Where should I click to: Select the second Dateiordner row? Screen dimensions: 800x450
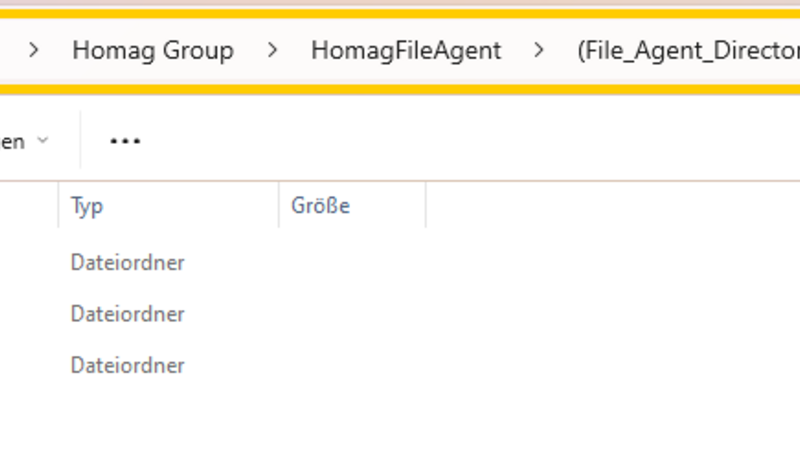tap(400, 314)
